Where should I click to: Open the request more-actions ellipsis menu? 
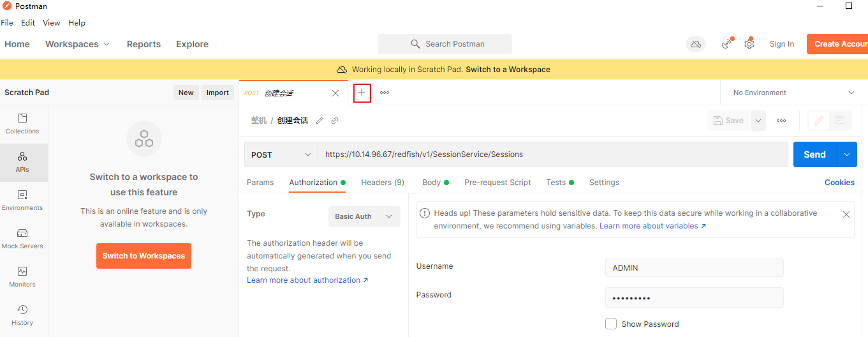click(781, 121)
